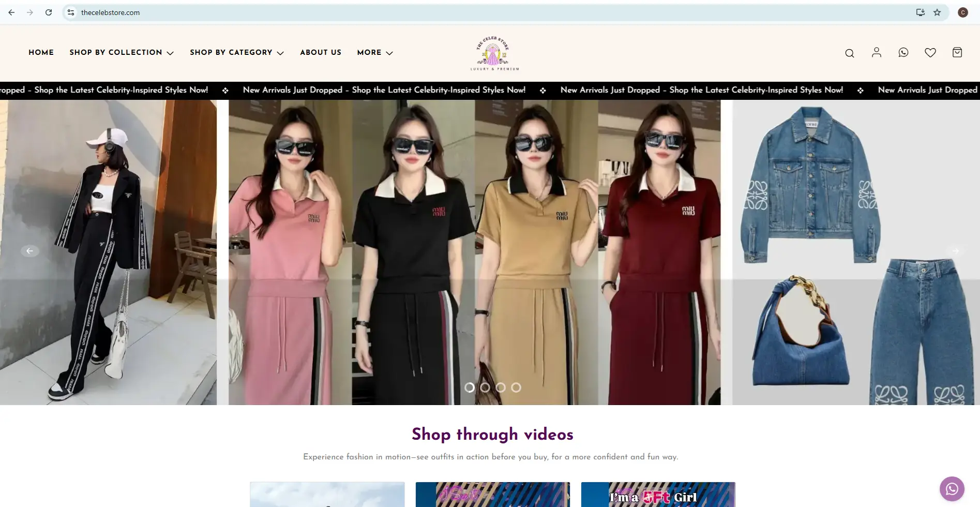Viewport: 980px width, 507px height.
Task: Open the "I'm a 5Ft Girl" video
Action: [x=658, y=495]
